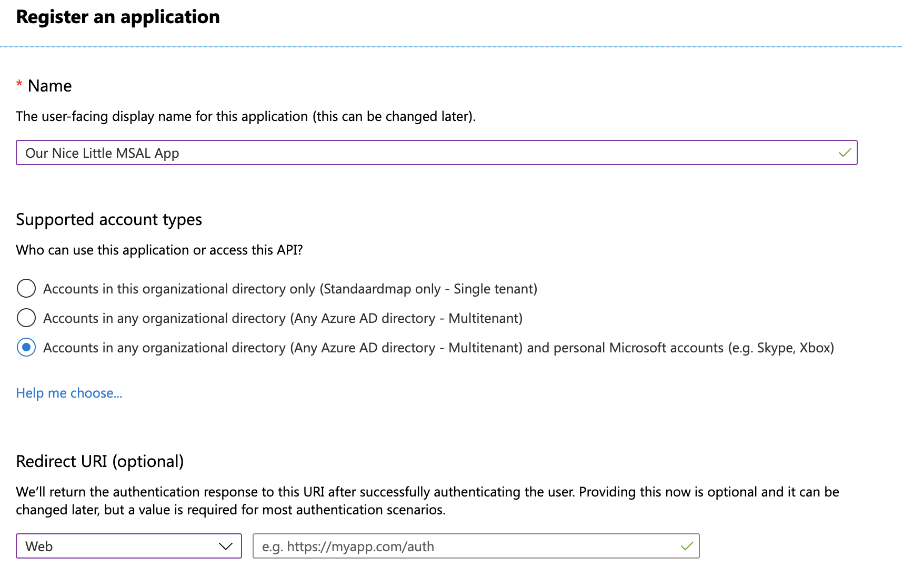The height and width of the screenshot is (588, 903).
Task: Click the green checkmark in the Name field
Action: [845, 153]
